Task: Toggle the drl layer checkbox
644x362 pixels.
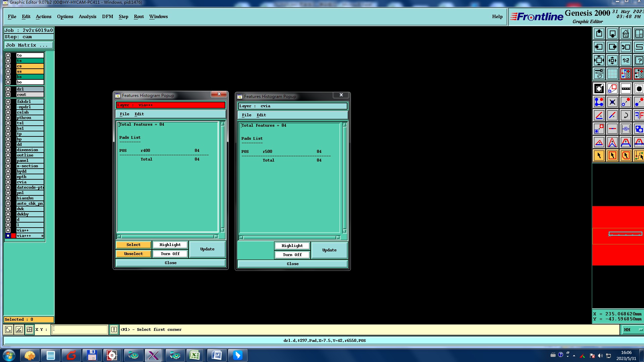Action: pos(8,89)
